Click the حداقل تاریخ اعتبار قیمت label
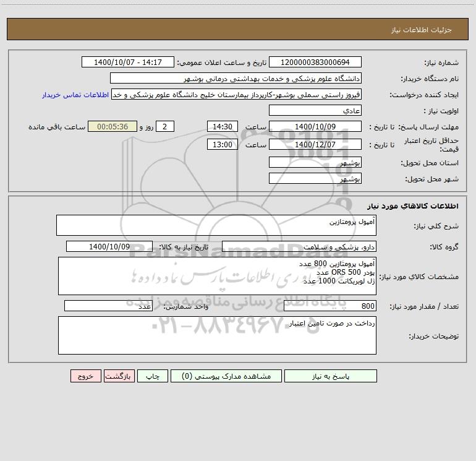 431,145
